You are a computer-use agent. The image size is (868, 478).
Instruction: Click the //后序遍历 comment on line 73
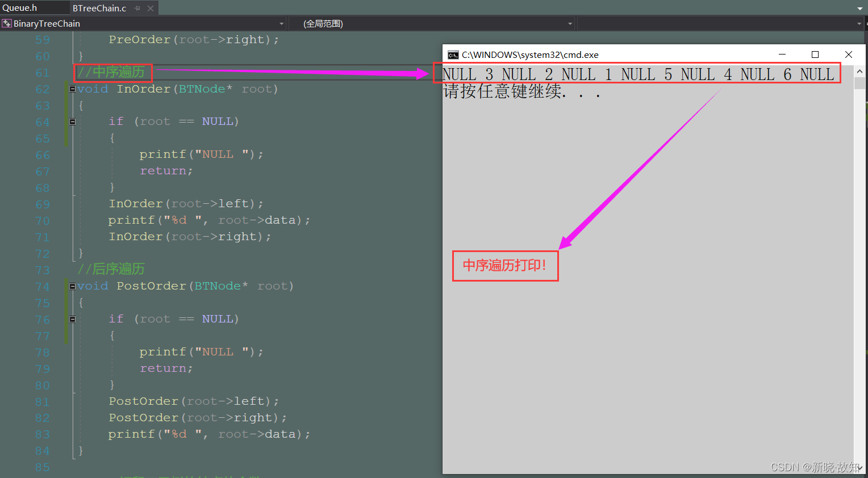[x=111, y=269]
